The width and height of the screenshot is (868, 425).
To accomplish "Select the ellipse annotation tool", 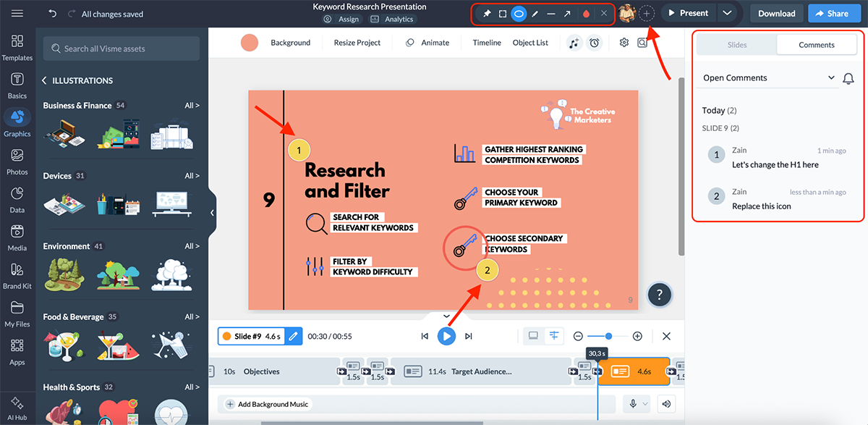I will pyautogui.click(x=519, y=13).
